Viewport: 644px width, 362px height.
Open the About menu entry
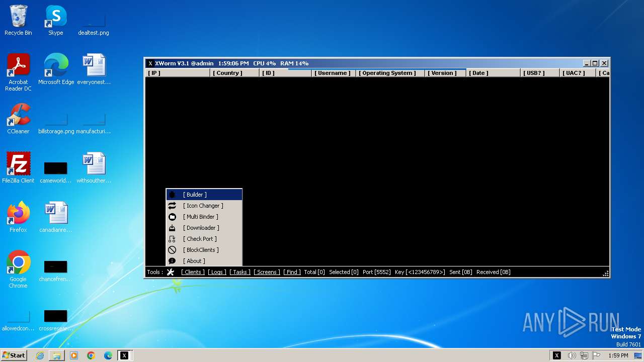point(204,261)
